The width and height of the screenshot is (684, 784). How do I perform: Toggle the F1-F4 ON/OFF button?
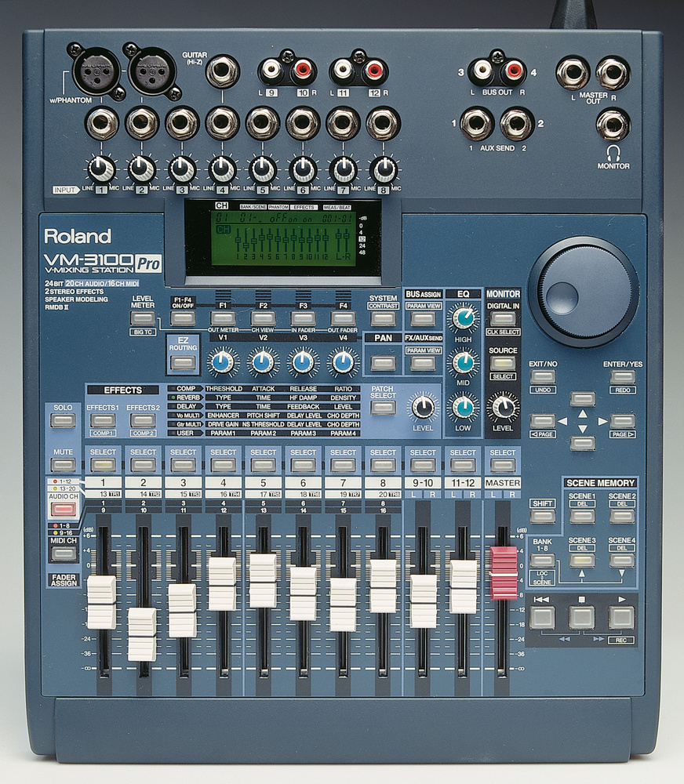183,318
